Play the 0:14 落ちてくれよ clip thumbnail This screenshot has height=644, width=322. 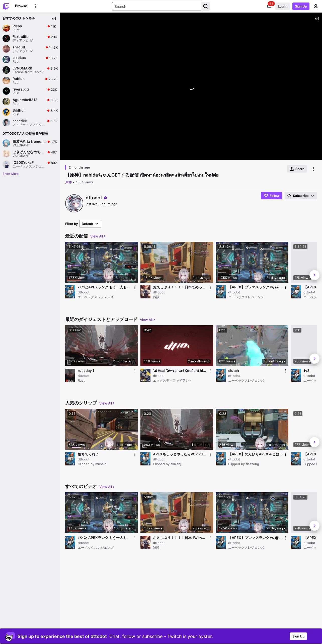102,429
